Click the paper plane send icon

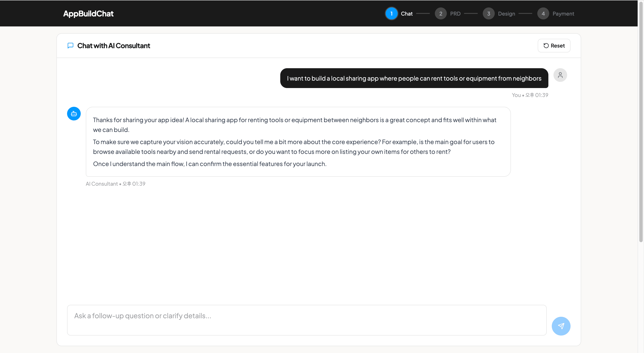click(x=561, y=326)
